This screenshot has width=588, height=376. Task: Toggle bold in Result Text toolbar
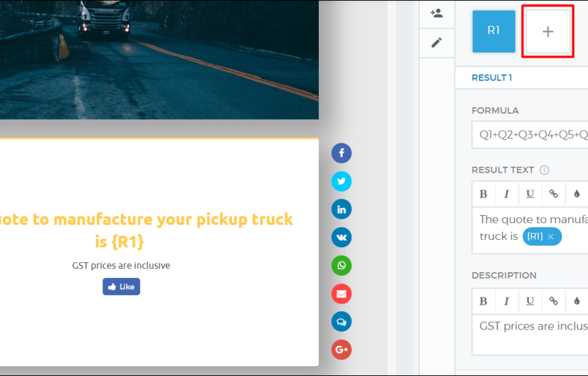click(x=483, y=194)
